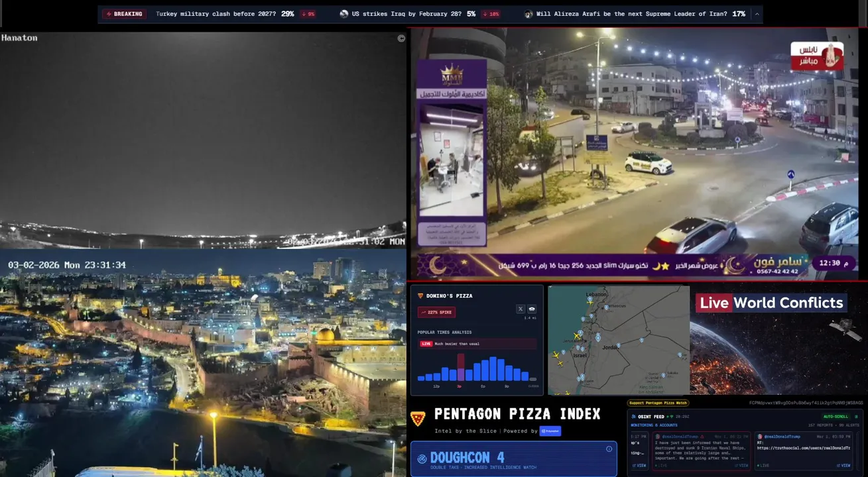
Task: Click the @realDonaldTrump handle on RT post
Action: pos(782,437)
